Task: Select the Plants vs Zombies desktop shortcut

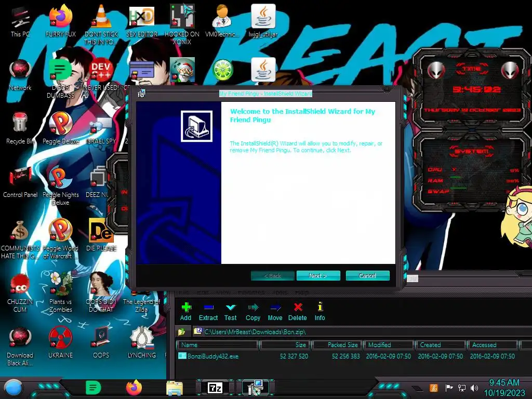Action: (61, 292)
